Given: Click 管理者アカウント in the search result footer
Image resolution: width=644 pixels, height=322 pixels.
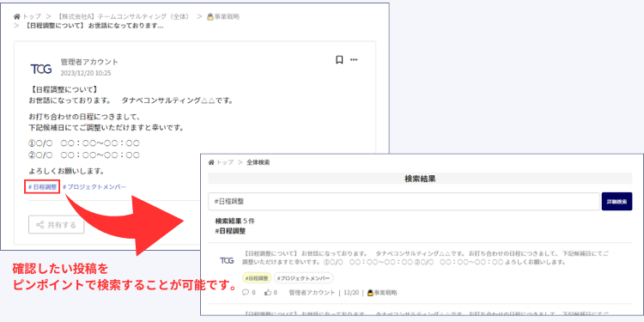Looking at the screenshot, I should pyautogui.click(x=313, y=293).
